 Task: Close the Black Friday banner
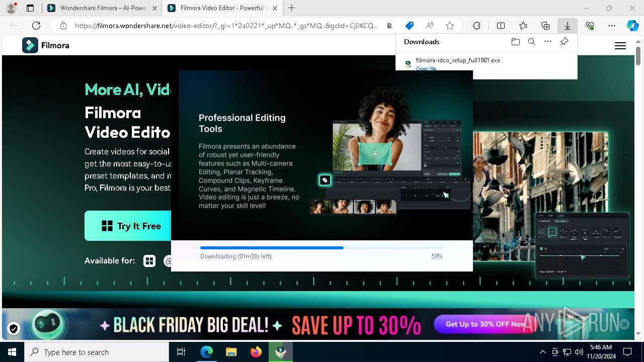tap(624, 324)
